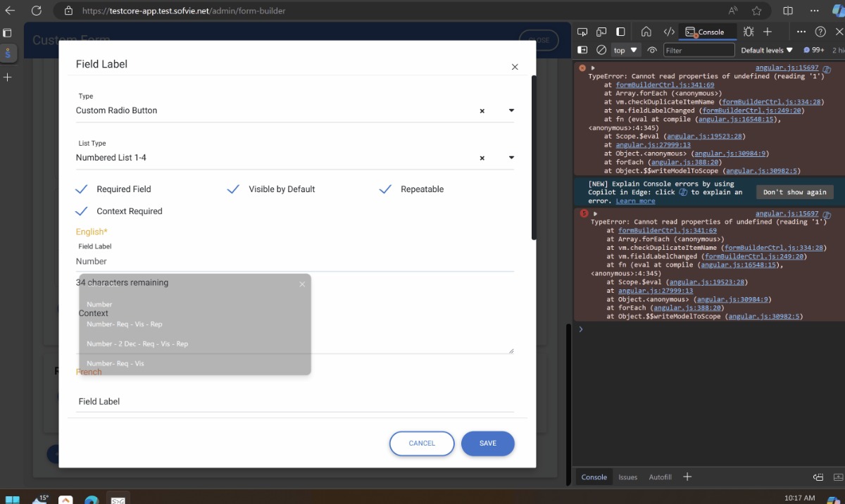The image size is (845, 504).
Task: Toggle the Repeatable checkbox
Action: coord(385,189)
